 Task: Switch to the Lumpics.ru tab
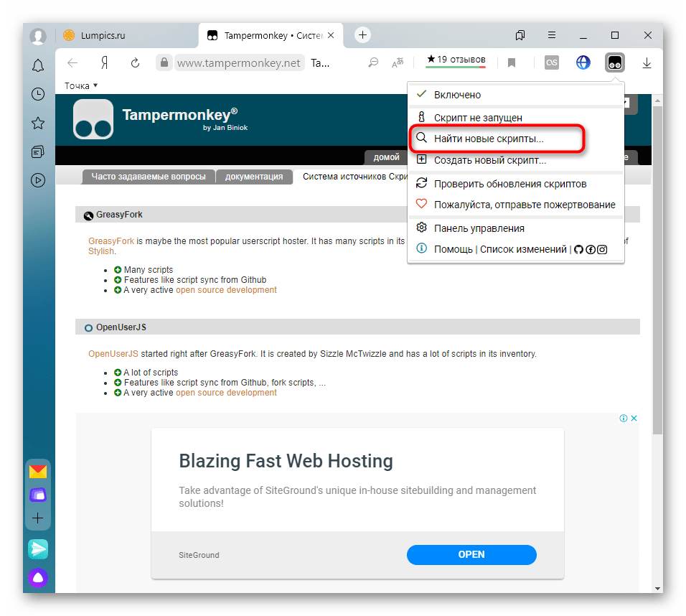127,35
